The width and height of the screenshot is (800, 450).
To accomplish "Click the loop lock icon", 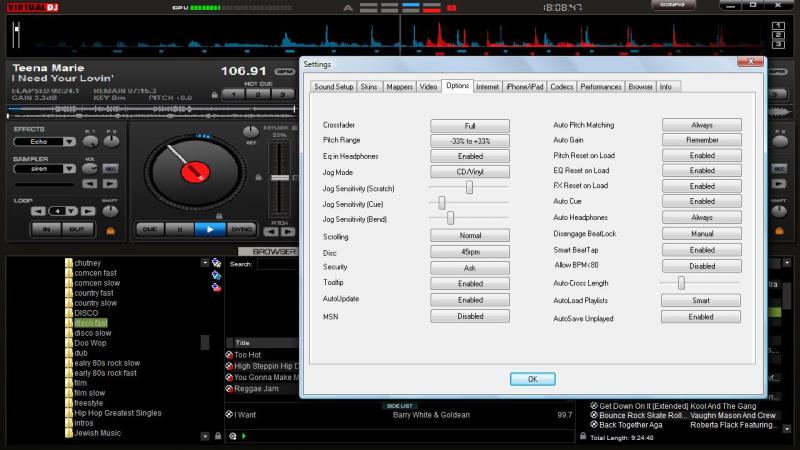I will point(110,231).
